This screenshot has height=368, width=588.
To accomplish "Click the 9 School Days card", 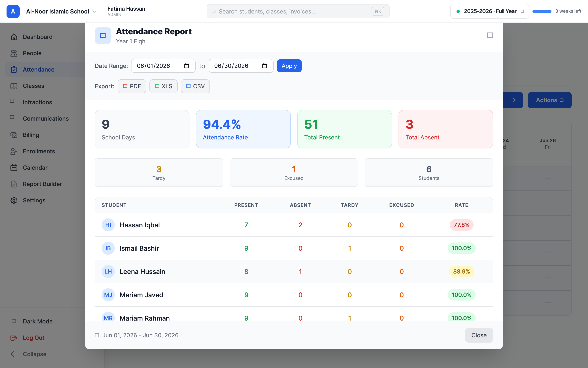I will coord(142,129).
